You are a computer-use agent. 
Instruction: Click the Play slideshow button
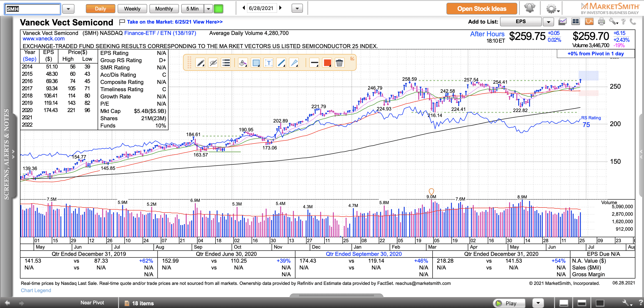509,303
